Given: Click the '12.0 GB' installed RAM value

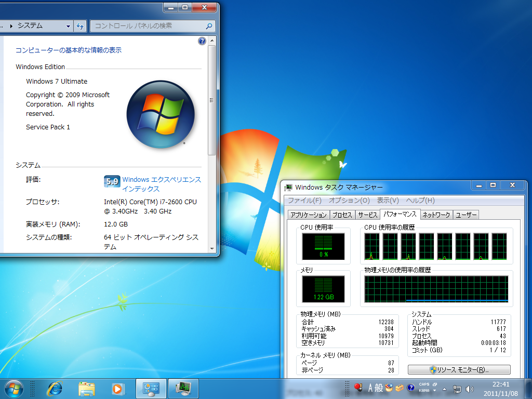Looking at the screenshot, I should tap(116, 224).
